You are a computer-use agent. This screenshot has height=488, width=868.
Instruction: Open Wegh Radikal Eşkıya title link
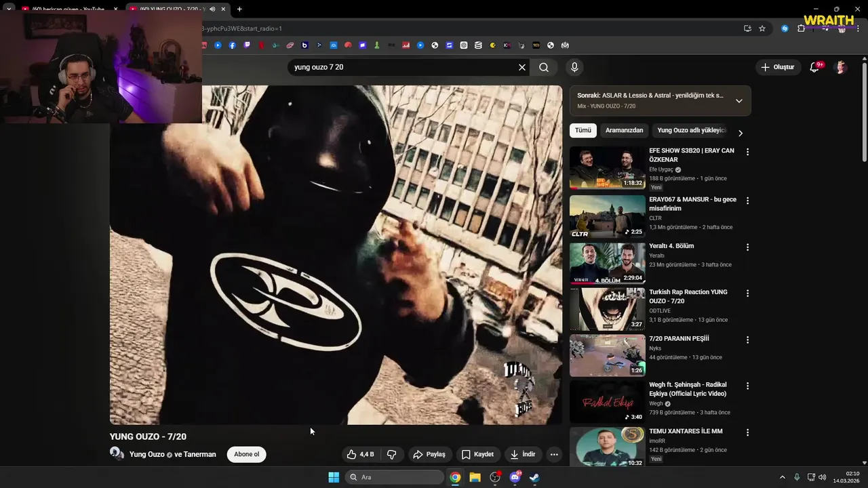coord(688,389)
